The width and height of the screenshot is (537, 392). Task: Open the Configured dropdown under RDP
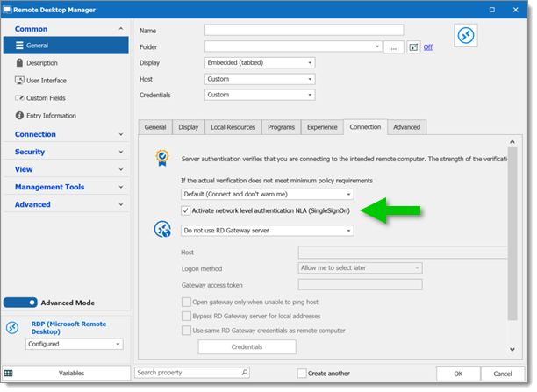coord(75,344)
